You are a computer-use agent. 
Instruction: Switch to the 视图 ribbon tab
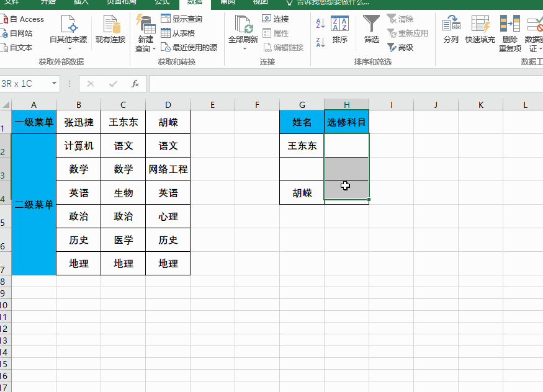click(261, 2)
